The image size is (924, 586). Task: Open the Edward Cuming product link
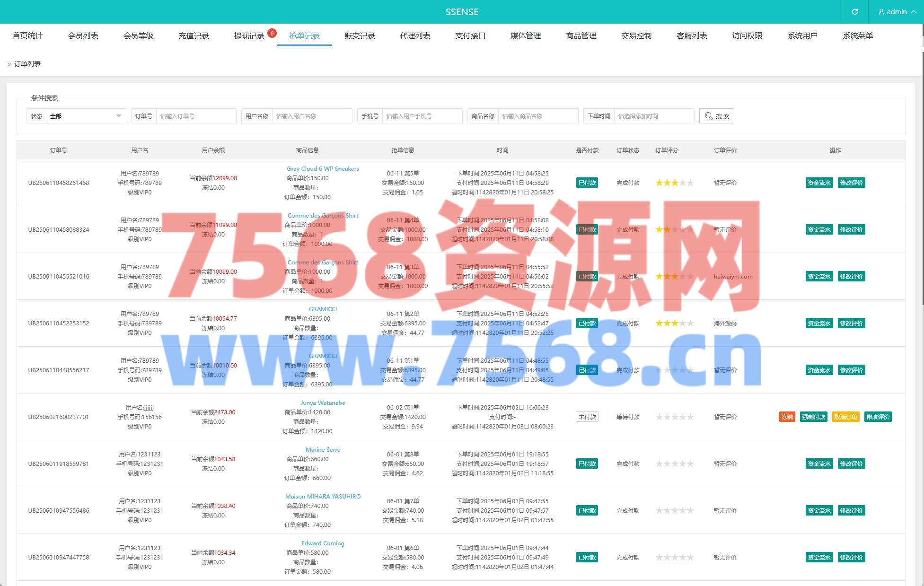click(x=323, y=543)
